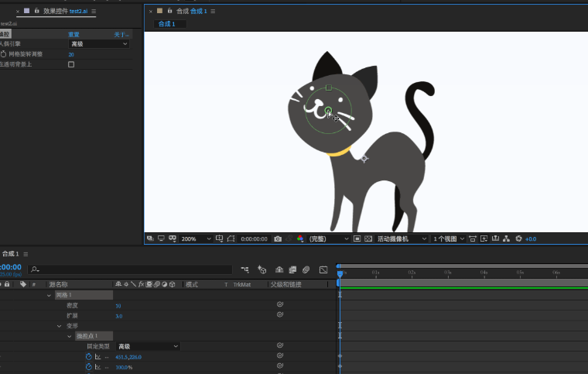Click 重置 reset link for puppet effect

point(73,35)
